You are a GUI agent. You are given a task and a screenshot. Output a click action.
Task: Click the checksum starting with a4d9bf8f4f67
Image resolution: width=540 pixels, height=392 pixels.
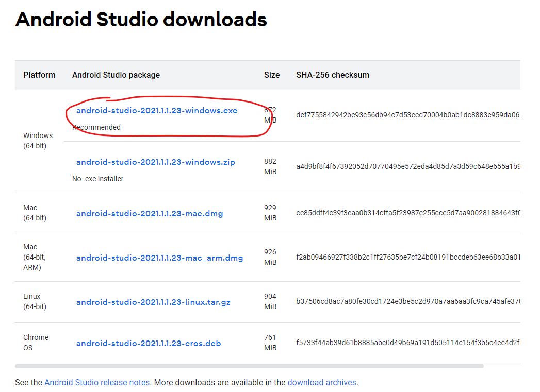pyautogui.click(x=408, y=166)
